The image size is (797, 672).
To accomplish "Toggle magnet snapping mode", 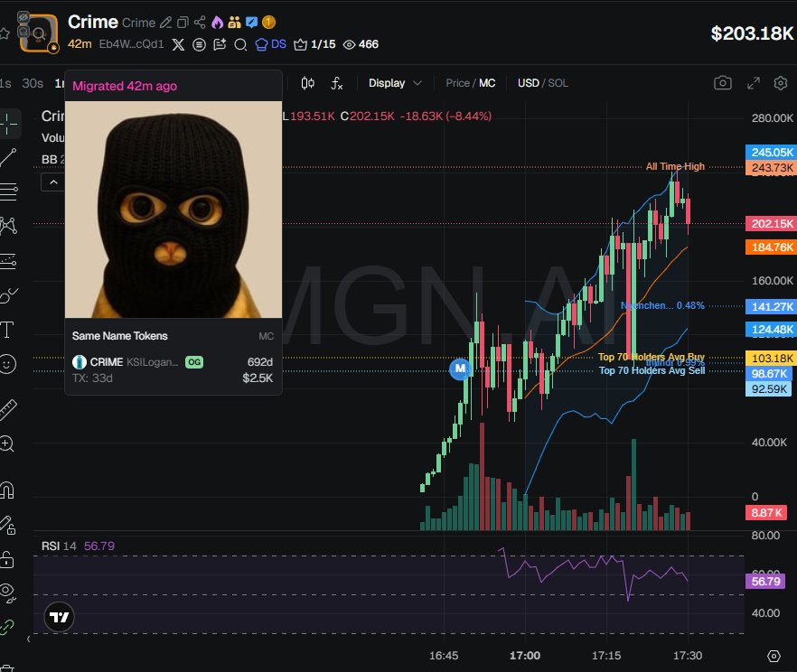I will click(x=7, y=490).
